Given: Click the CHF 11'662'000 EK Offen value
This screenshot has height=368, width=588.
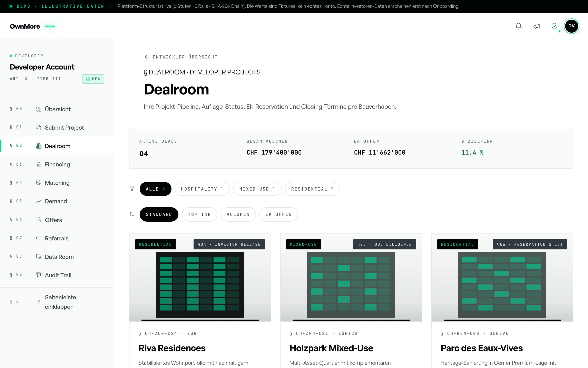Looking at the screenshot, I should (x=380, y=153).
